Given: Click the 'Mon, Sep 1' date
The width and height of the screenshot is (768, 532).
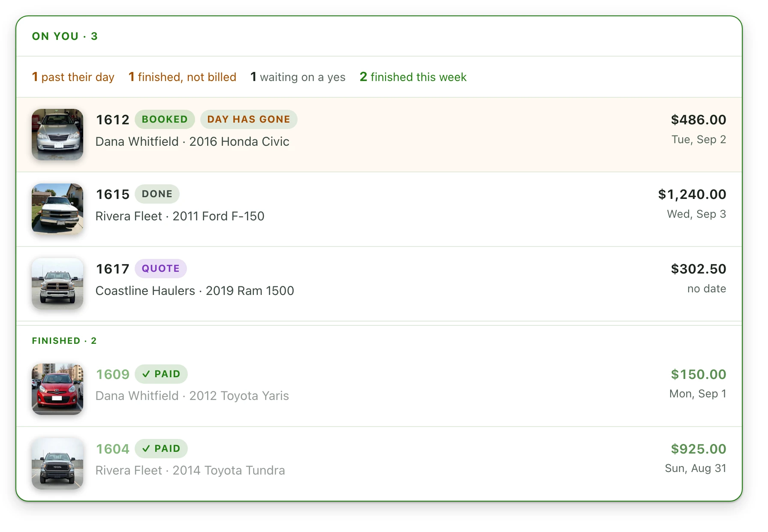Looking at the screenshot, I should [698, 394].
